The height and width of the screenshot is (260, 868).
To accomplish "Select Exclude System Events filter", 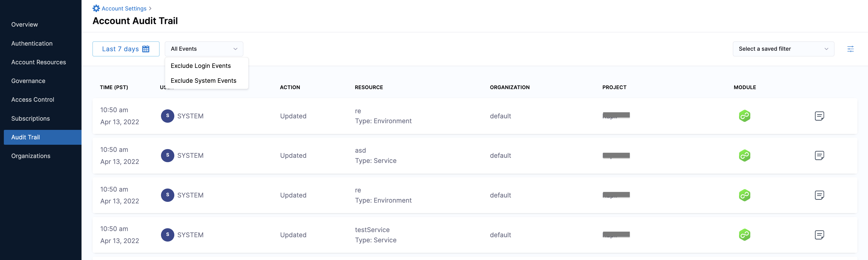I will (204, 80).
